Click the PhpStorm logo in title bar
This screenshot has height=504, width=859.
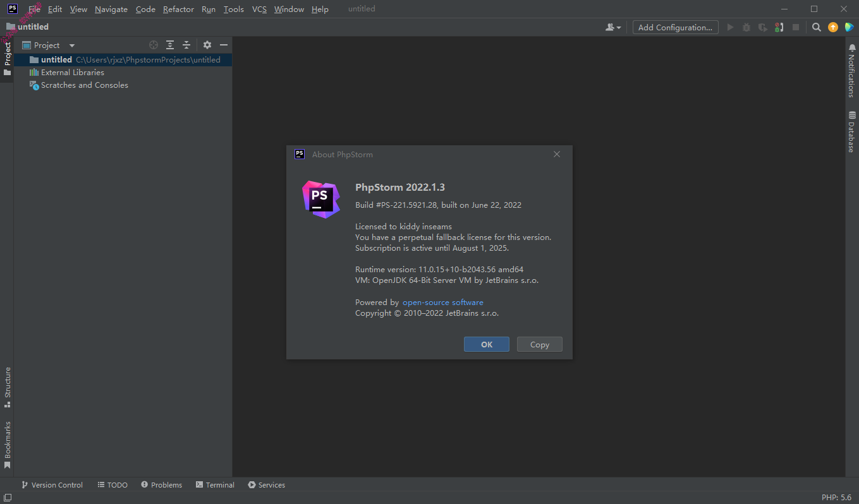point(12,9)
